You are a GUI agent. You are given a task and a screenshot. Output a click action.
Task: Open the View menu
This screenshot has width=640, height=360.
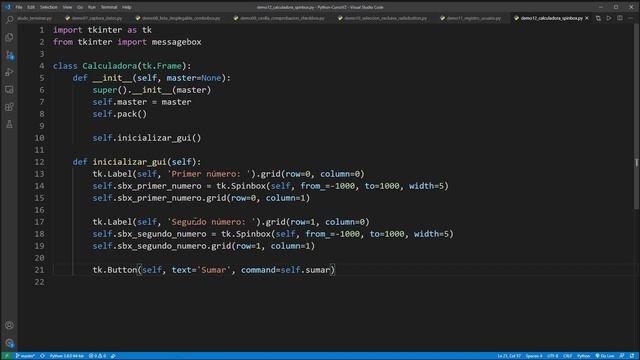point(67,7)
